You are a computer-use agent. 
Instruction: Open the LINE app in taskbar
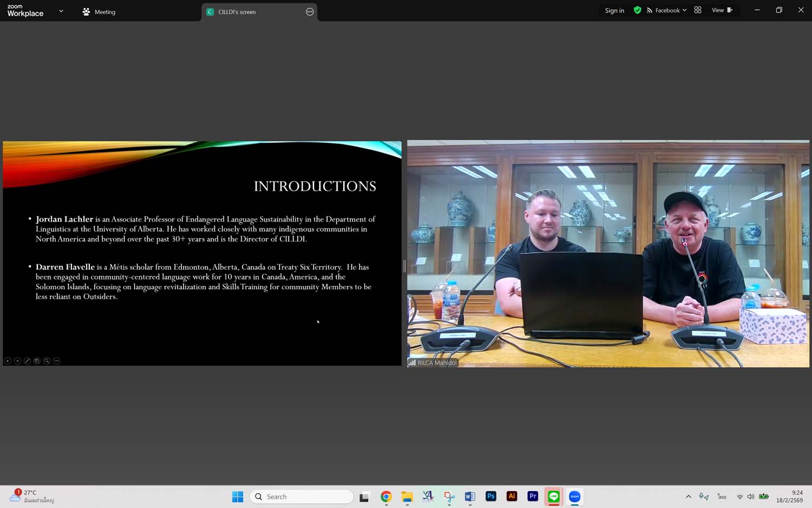coord(553,497)
